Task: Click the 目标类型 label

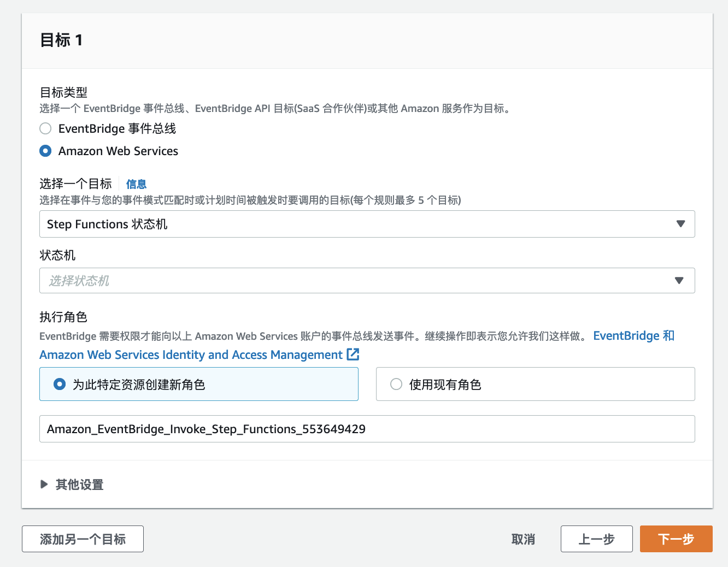Action: 63,92
